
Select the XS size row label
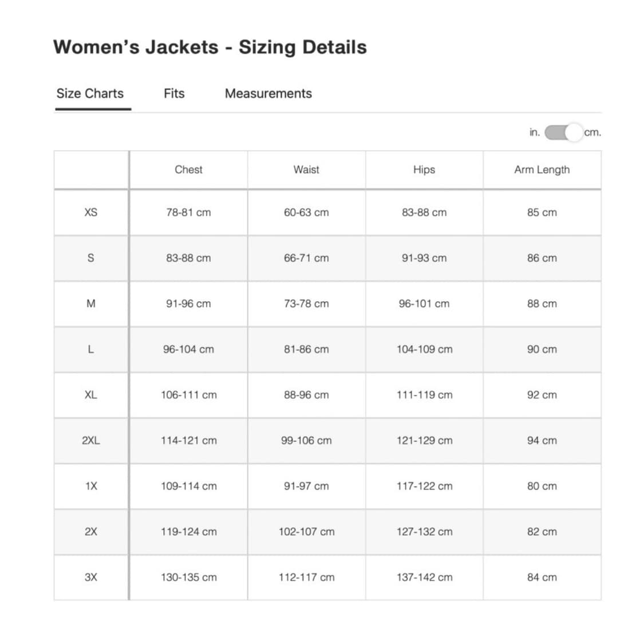click(91, 212)
